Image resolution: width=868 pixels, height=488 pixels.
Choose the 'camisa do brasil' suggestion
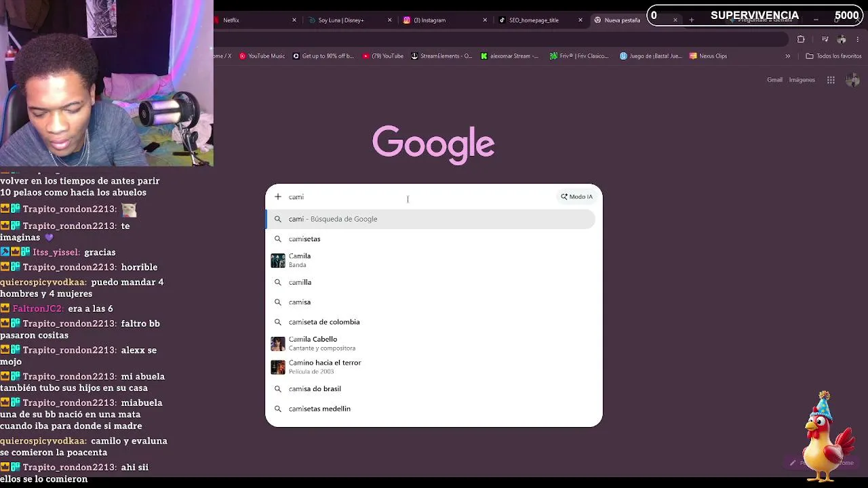click(431, 389)
